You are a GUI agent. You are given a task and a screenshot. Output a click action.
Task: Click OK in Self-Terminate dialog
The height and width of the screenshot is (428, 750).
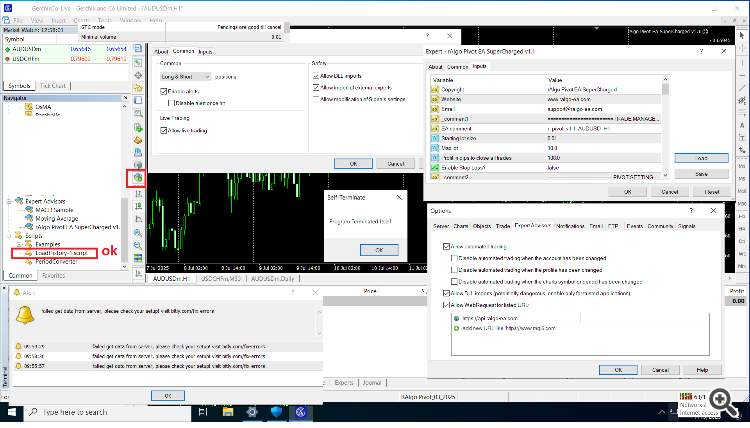[x=379, y=250]
